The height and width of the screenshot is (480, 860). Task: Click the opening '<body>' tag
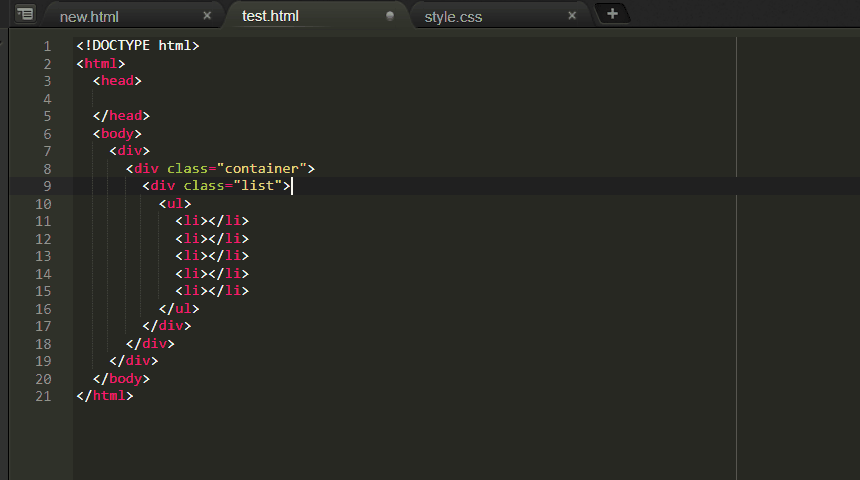click(x=117, y=134)
